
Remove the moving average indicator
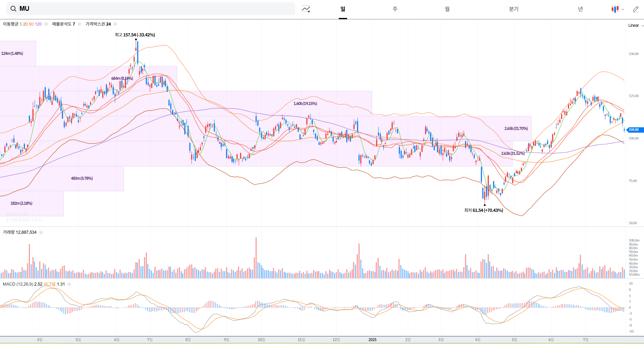tap(46, 24)
